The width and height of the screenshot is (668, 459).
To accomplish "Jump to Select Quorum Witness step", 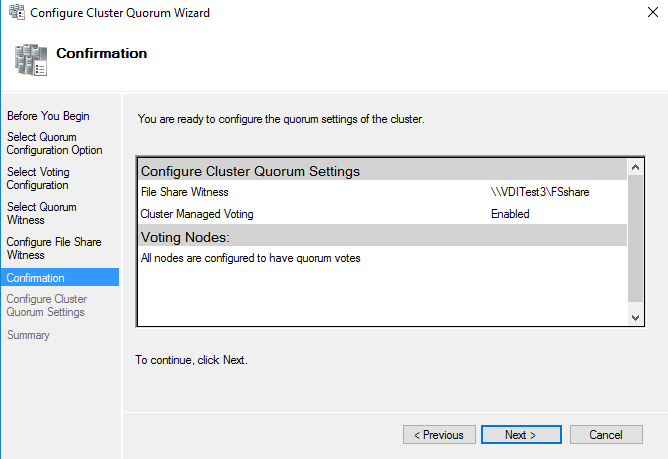I will (41, 214).
